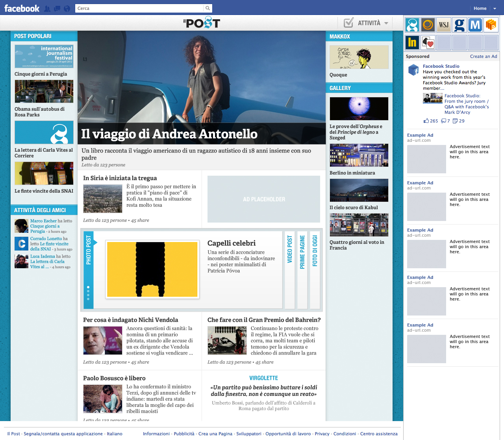Open the blue 'M' app icon
This screenshot has width=504, height=440.
[475, 25]
